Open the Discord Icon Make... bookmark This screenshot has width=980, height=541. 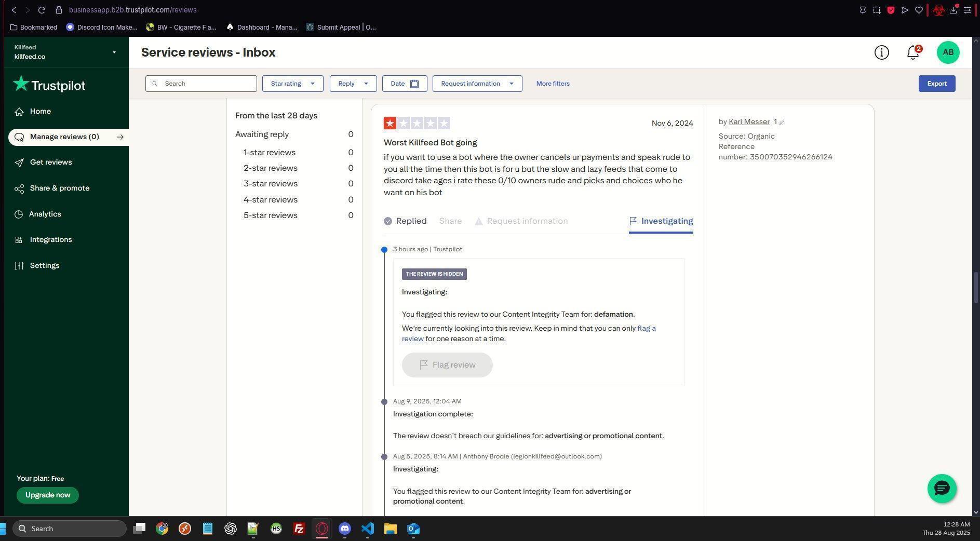(102, 27)
